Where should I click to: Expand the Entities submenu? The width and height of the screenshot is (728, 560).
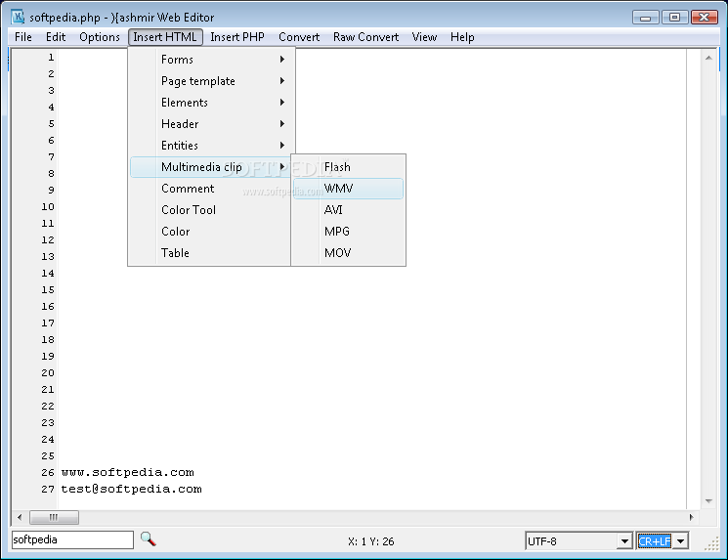[x=212, y=146]
